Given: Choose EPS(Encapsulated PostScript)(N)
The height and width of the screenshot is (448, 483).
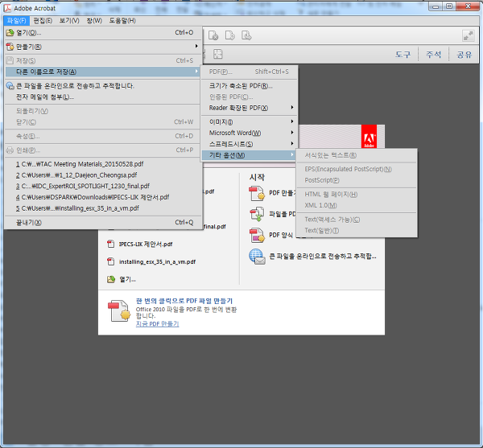Looking at the screenshot, I should (x=357, y=169).
